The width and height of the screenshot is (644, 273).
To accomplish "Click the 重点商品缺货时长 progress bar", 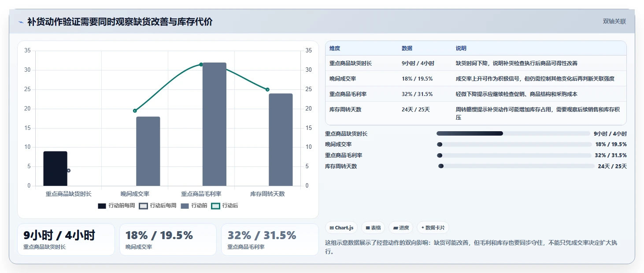I will click(x=513, y=133).
